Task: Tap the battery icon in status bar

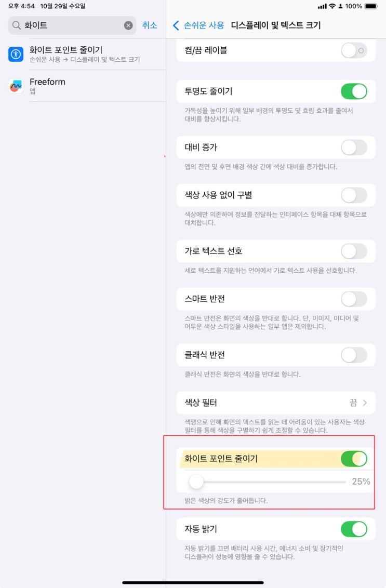Action: tap(371, 6)
